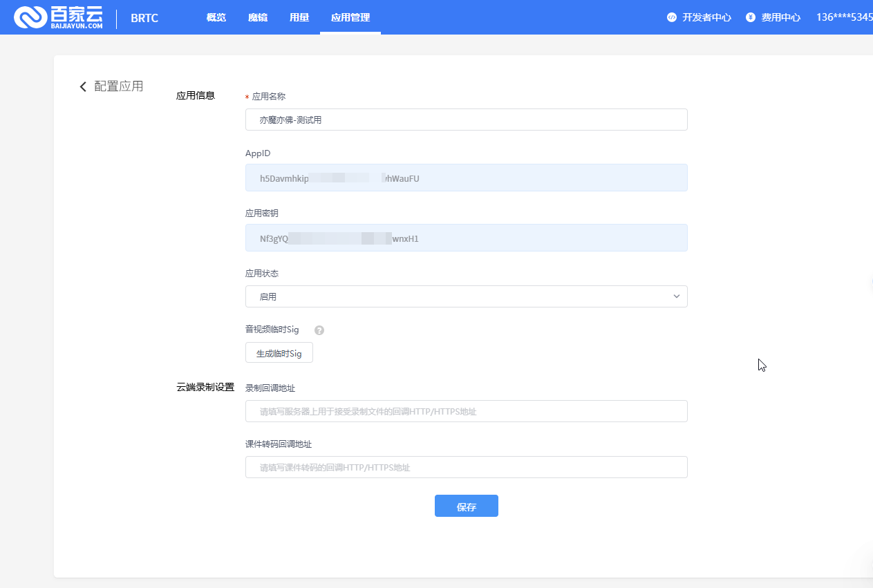Click the back arrow beside 配置应用

[x=83, y=86]
